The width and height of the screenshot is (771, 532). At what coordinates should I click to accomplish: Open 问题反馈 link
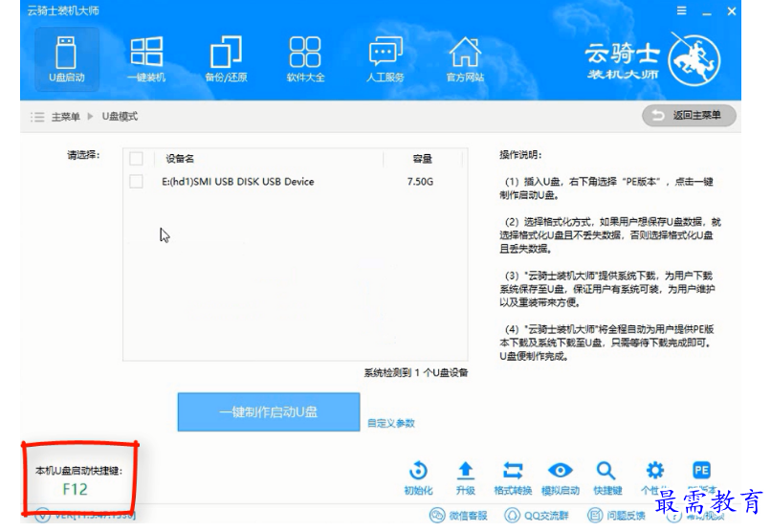point(617,516)
